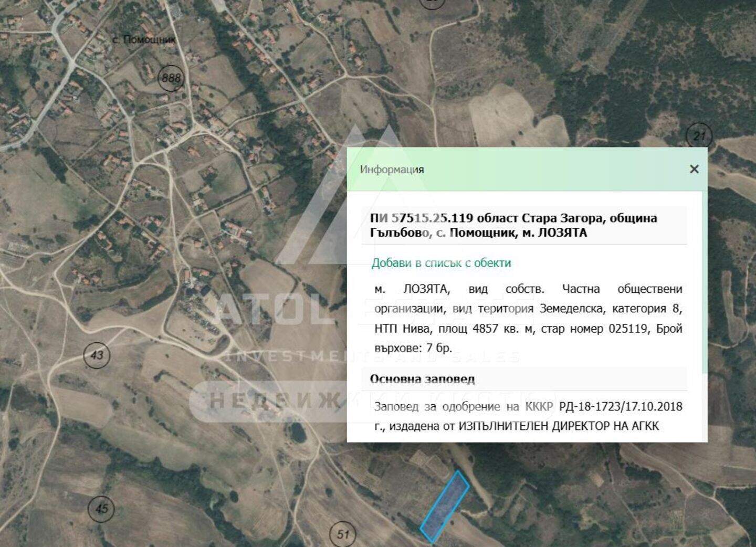756x547 pixels.
Task: Click the ИЗПЪЛНИТЕЛЕН ДИРЕКТОР НА АГКК text
Action: point(559,426)
